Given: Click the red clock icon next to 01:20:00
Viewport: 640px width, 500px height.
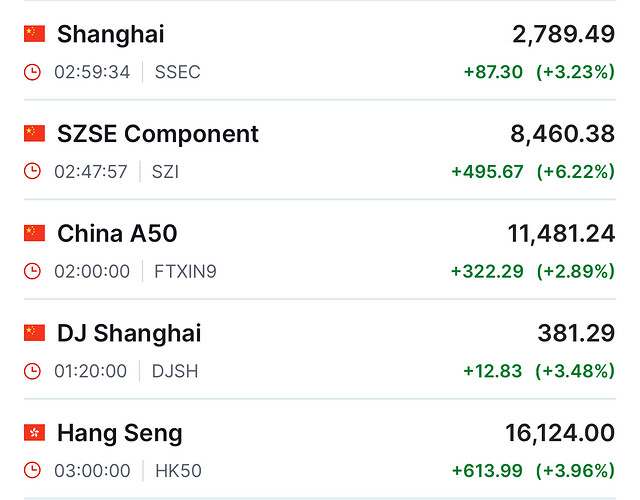Looking at the screenshot, I should (x=33, y=371).
